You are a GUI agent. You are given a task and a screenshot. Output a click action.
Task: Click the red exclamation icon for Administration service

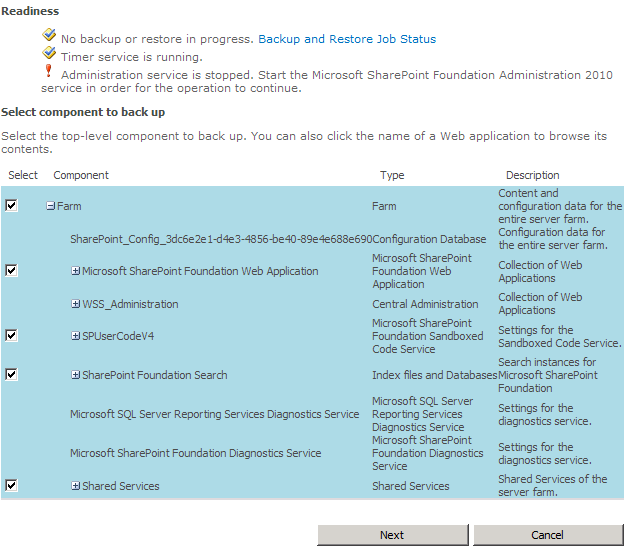[48, 71]
